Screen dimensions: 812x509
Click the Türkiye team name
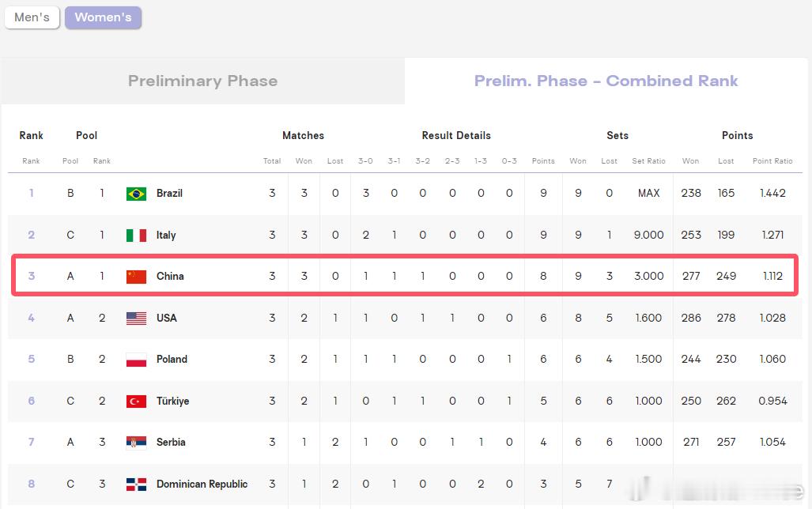(172, 402)
